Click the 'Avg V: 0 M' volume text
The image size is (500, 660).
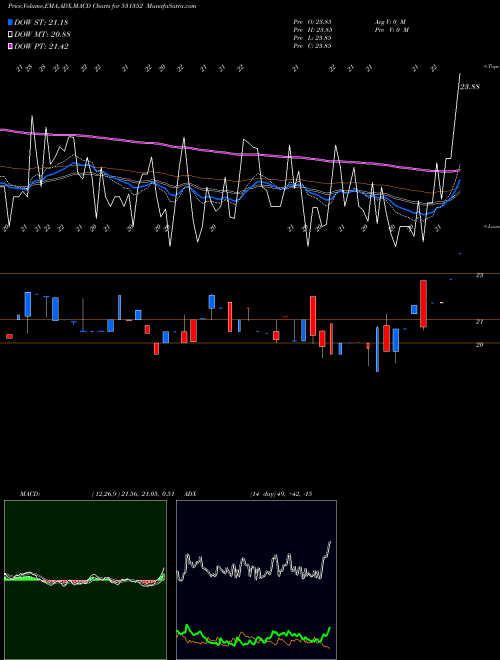389,22
